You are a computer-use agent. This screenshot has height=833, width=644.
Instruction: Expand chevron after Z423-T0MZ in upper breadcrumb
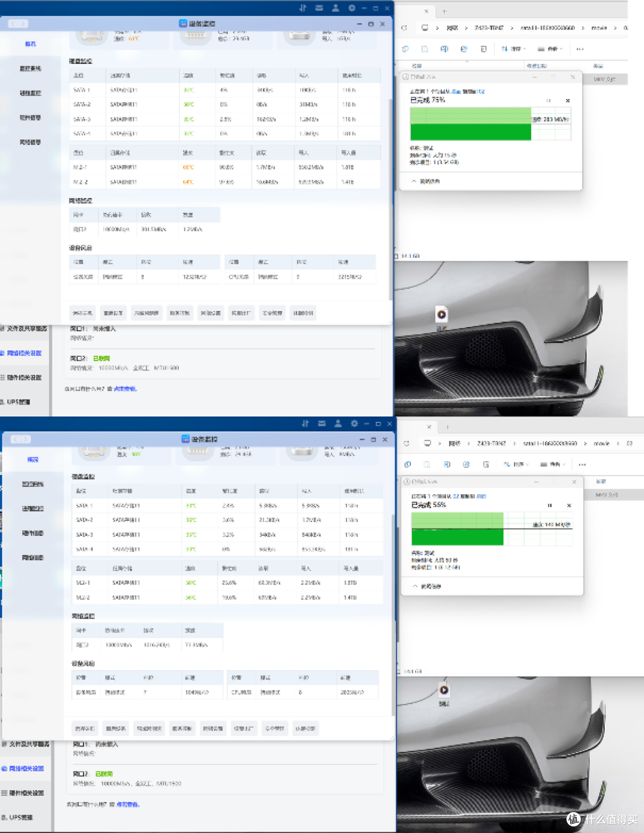coord(512,28)
